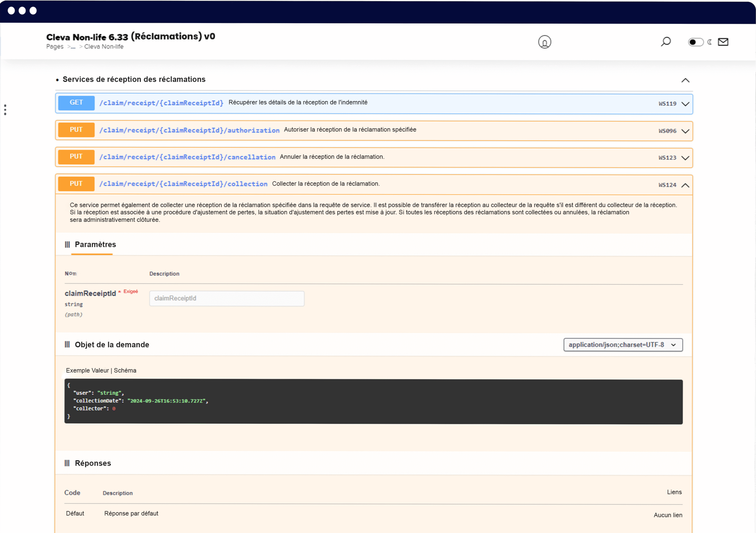Collapse the WS124 collection endpoint chevron
Image resolution: width=756 pixels, height=533 pixels.
685,185
